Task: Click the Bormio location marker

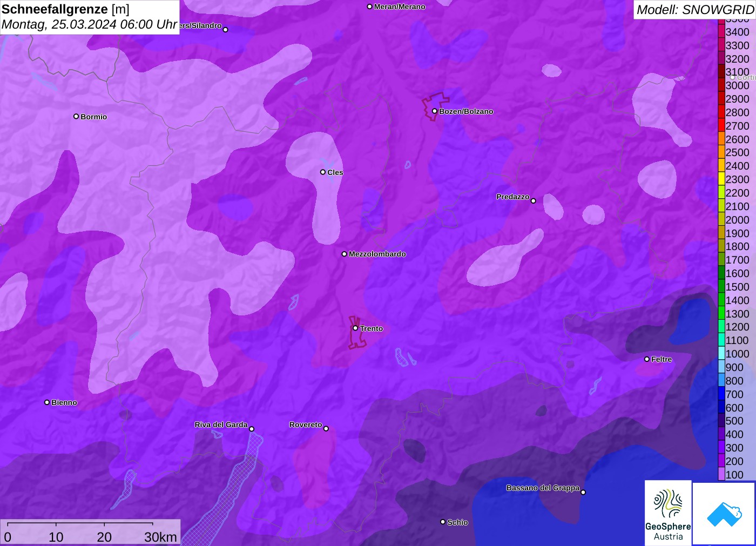Action: [x=76, y=117]
